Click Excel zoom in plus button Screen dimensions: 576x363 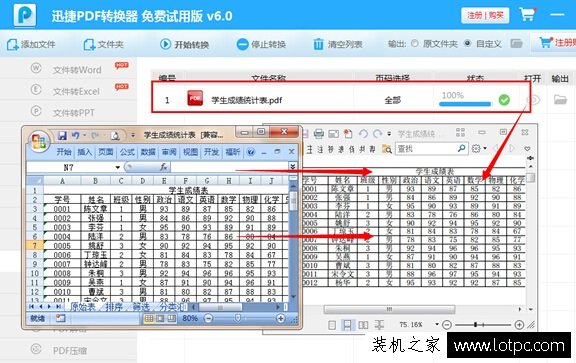[281, 319]
